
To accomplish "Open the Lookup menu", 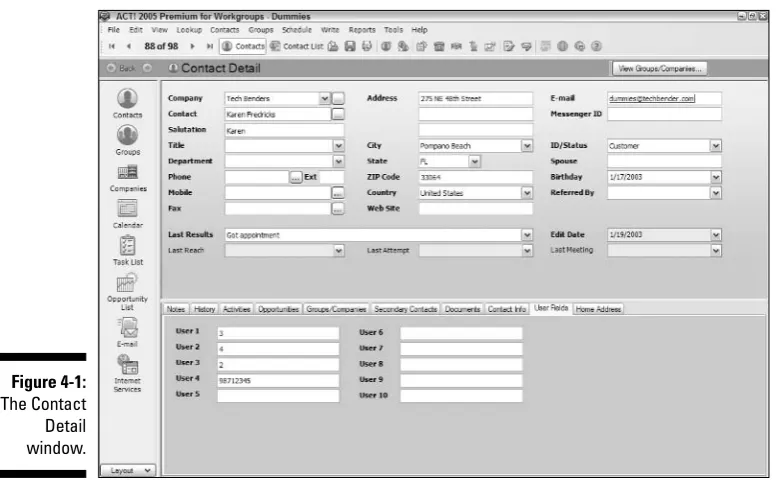I will pyautogui.click(x=189, y=30).
